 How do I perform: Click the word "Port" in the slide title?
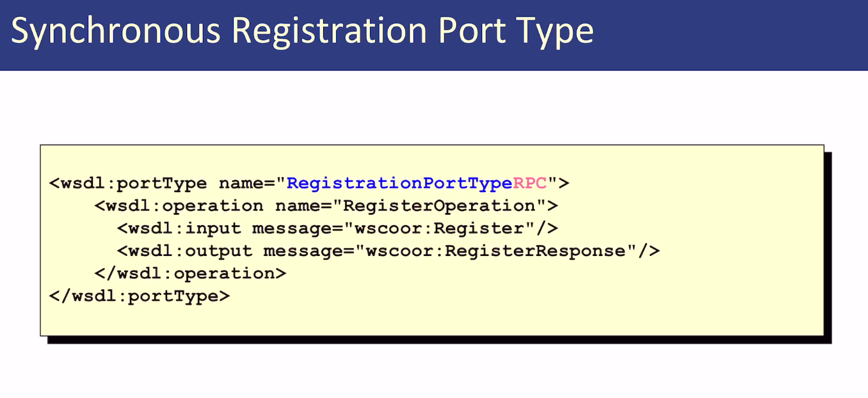pos(470,31)
